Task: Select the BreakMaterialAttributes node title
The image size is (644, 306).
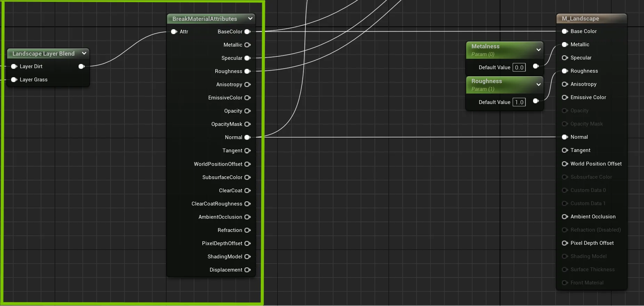Action: coord(205,19)
